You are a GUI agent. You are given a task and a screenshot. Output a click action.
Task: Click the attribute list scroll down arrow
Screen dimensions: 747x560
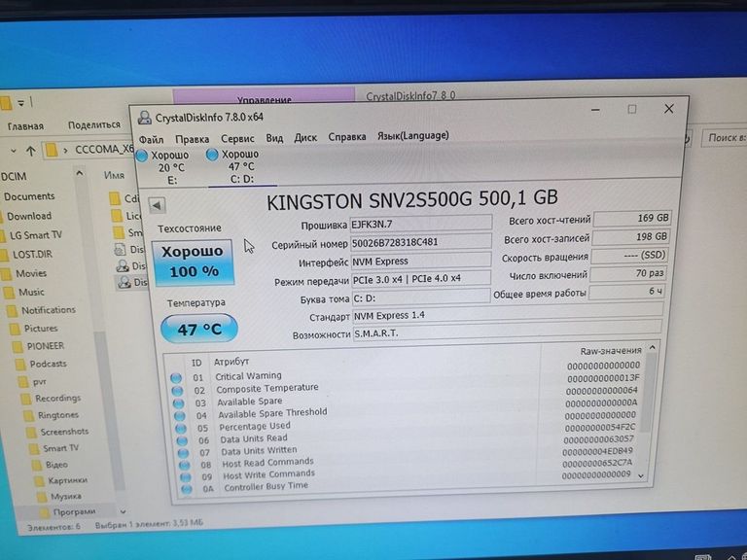click(x=641, y=475)
